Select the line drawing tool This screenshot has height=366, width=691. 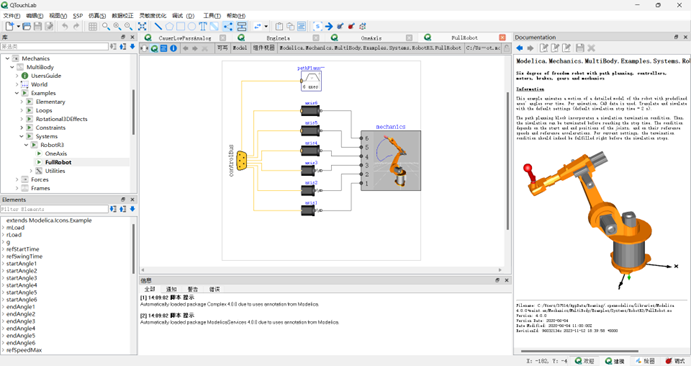coord(158,26)
